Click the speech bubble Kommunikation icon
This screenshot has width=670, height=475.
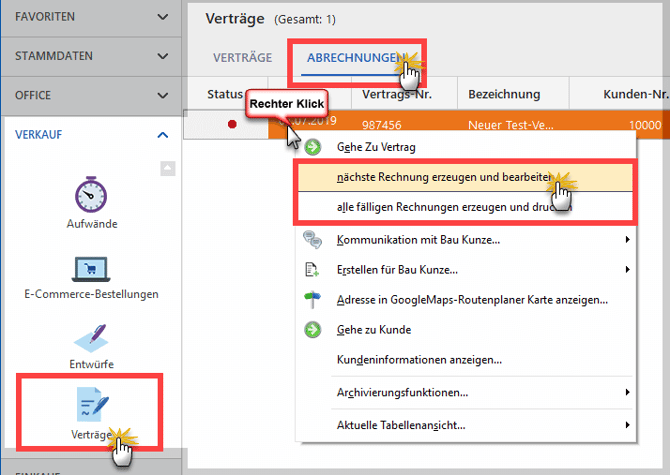313,240
